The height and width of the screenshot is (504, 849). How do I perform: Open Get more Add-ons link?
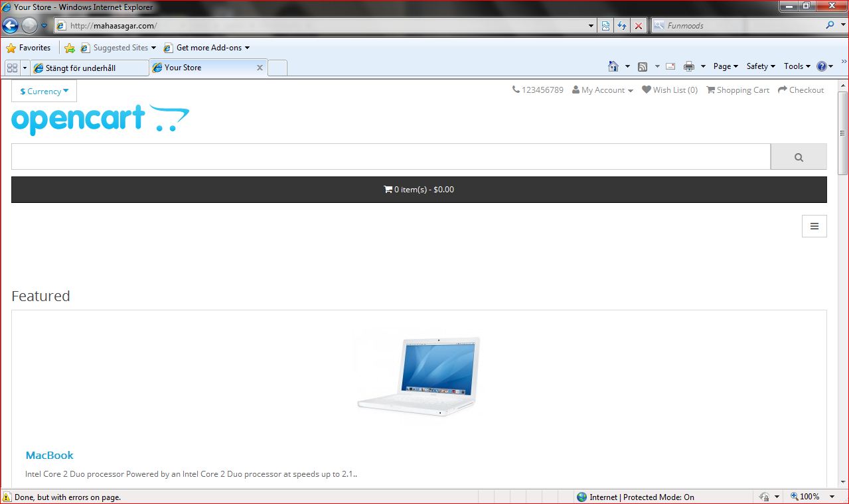(x=206, y=48)
